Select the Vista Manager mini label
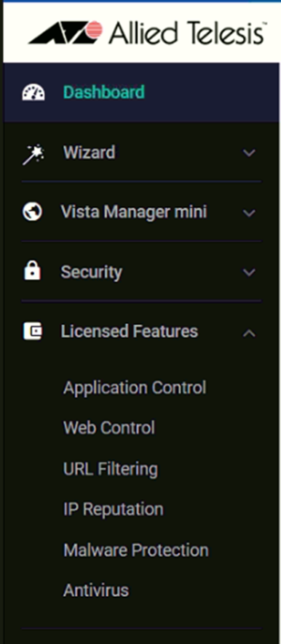This screenshot has height=644, width=281. [x=134, y=212]
